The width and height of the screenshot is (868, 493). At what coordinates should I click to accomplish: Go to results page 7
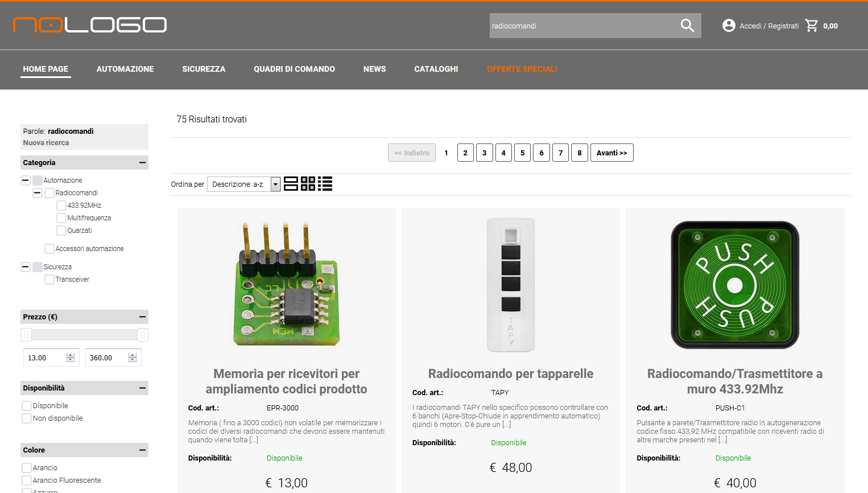coord(561,153)
